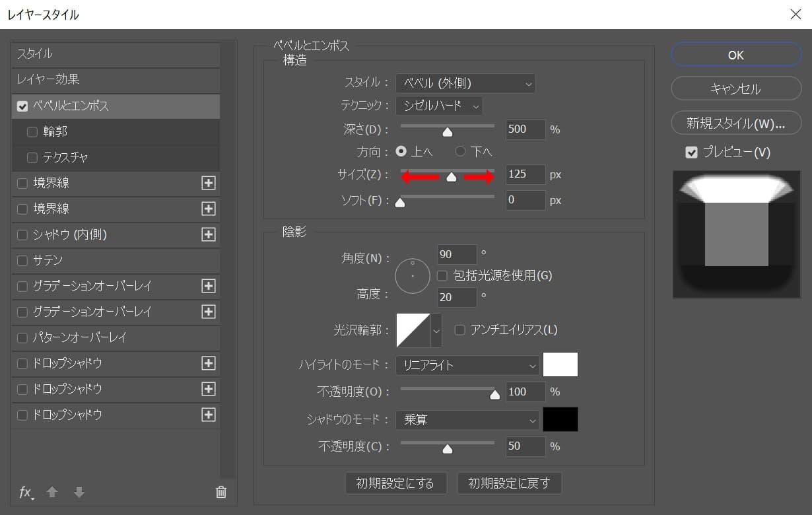Toggle the プレビュー(V) checkbox
The image size is (812, 515).
691,153
